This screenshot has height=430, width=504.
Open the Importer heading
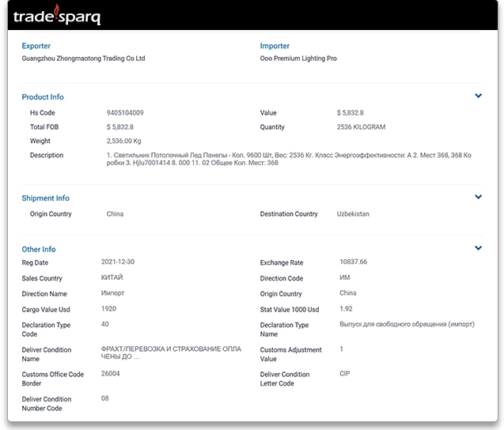[x=275, y=46]
